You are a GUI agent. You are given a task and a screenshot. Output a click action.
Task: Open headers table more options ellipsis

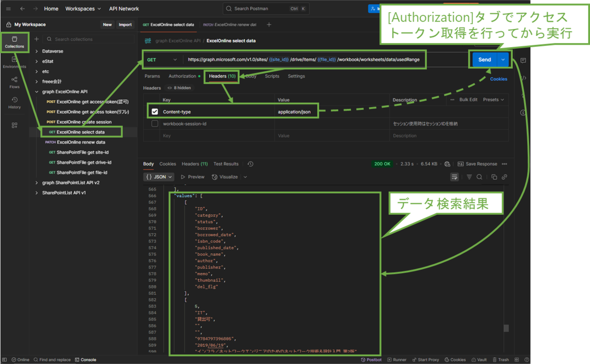pos(452,100)
